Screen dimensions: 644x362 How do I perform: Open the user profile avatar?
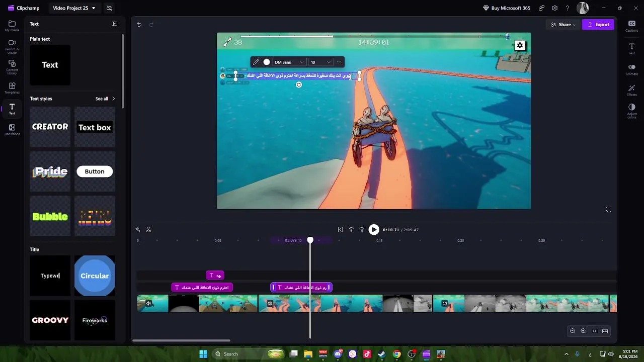pyautogui.click(x=583, y=8)
